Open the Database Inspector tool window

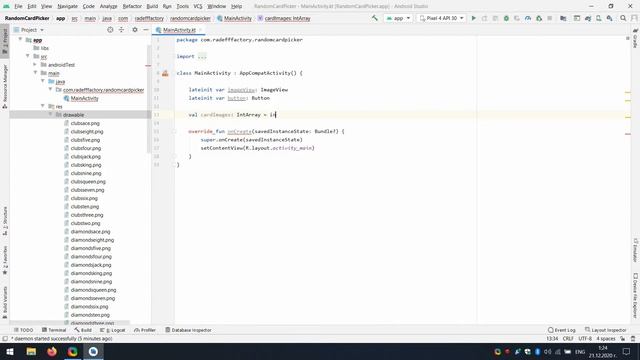coord(189,330)
